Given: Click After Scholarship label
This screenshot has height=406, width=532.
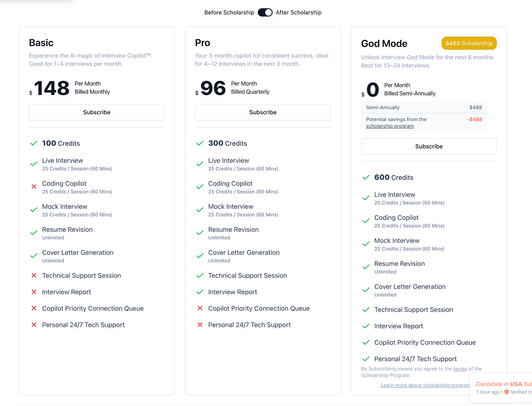Looking at the screenshot, I should [x=299, y=12].
